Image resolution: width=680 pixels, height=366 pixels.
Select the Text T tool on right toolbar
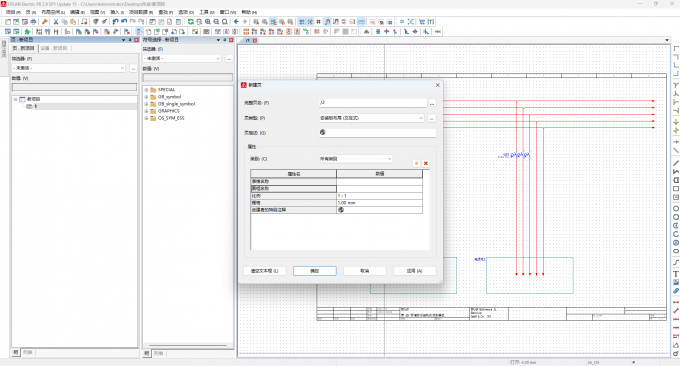point(676,274)
